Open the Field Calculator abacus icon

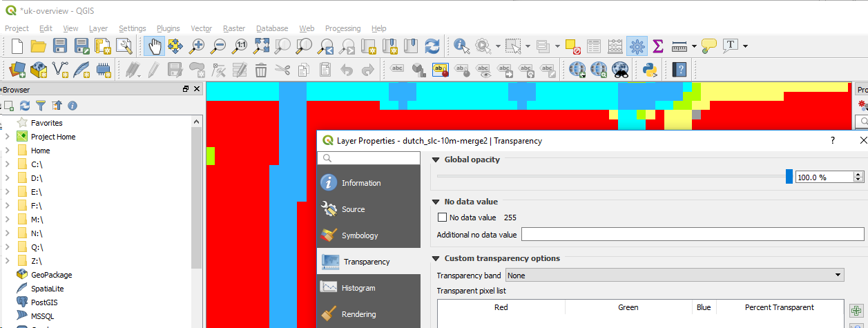(x=615, y=46)
